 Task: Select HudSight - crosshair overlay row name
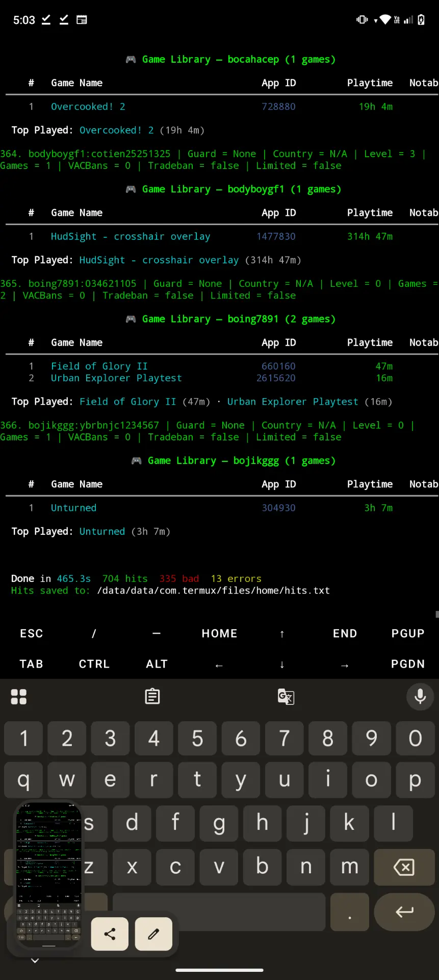tap(130, 236)
